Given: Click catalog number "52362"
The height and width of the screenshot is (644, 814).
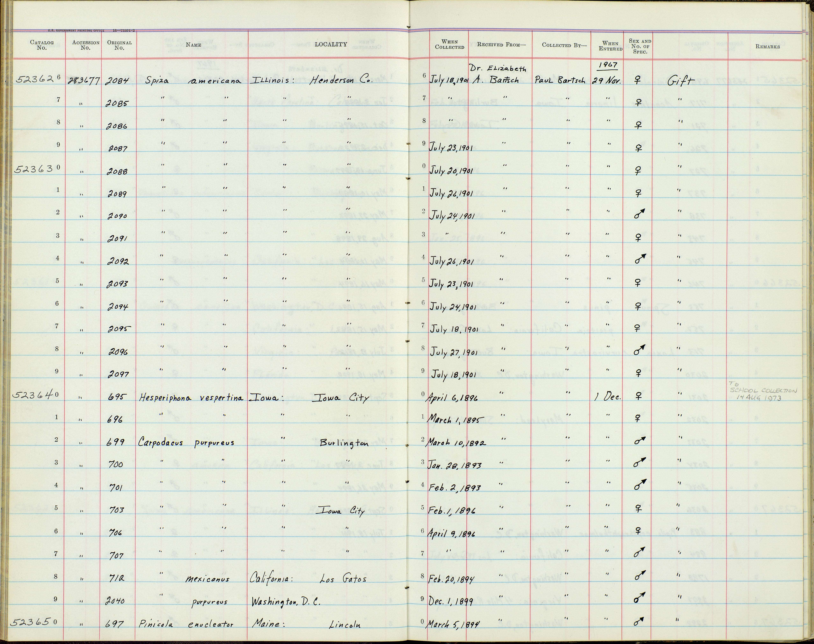Looking at the screenshot, I should [x=35, y=79].
